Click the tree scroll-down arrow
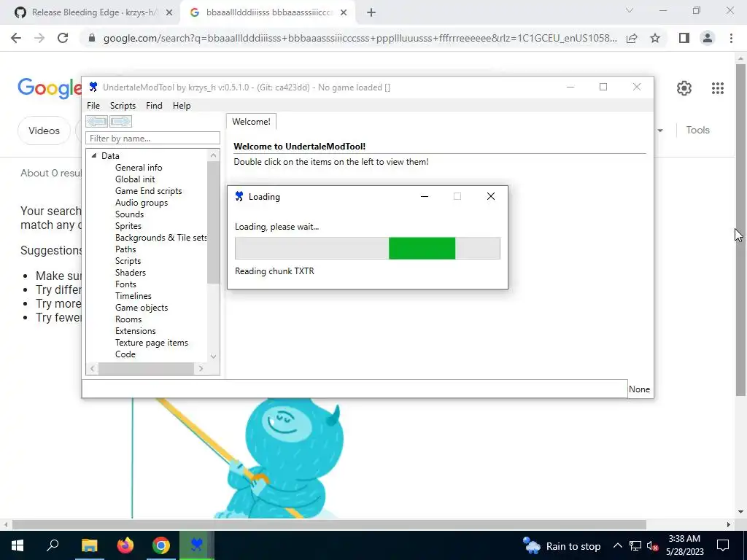The width and height of the screenshot is (747, 560). 214,356
